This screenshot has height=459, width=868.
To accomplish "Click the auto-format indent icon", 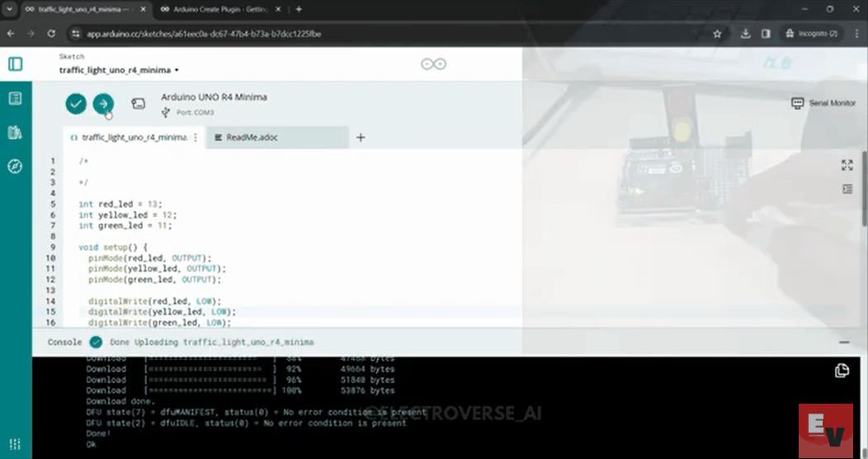I will click(847, 189).
